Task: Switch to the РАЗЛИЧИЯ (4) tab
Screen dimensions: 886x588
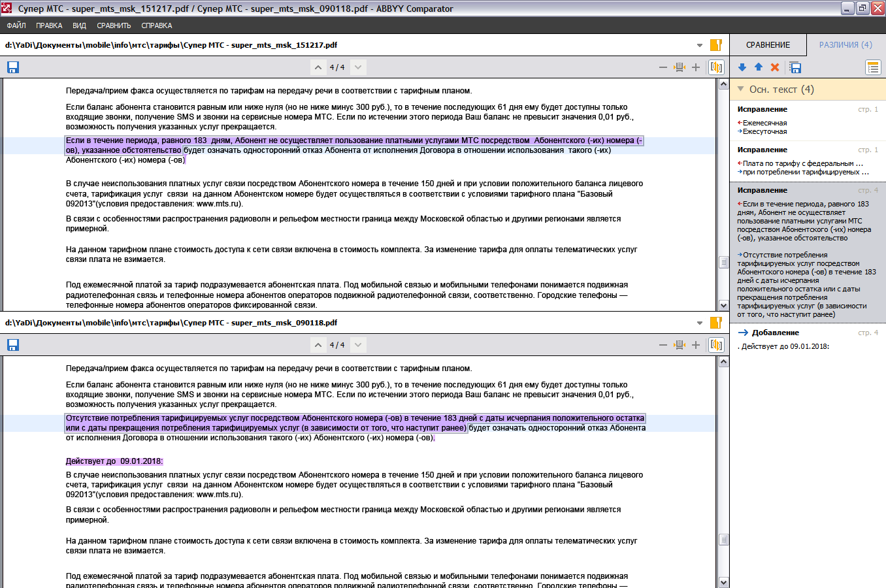Action: pos(845,45)
